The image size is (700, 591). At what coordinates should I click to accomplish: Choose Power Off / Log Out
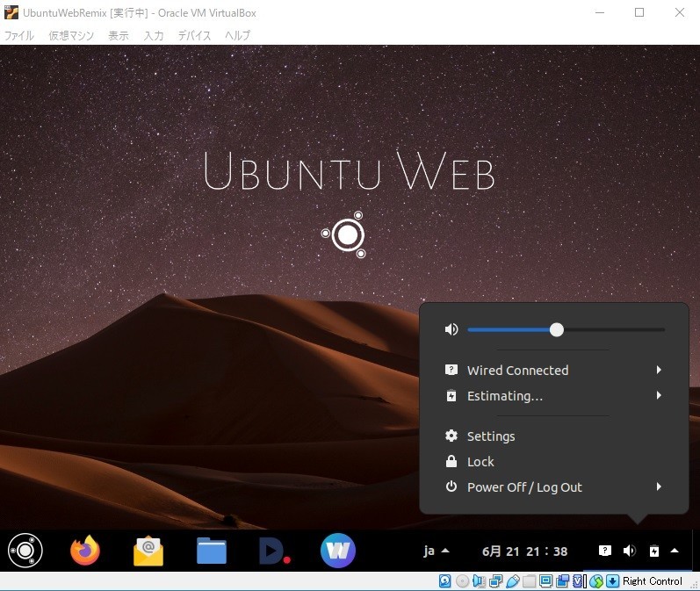coord(553,487)
